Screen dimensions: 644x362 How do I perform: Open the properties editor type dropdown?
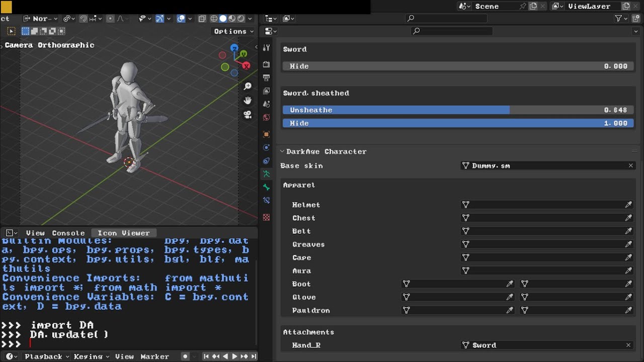point(271,31)
